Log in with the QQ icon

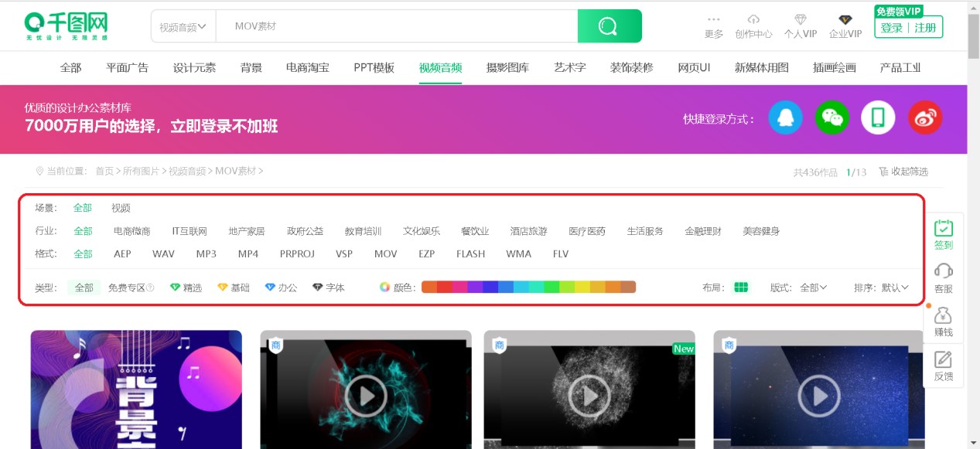785,117
